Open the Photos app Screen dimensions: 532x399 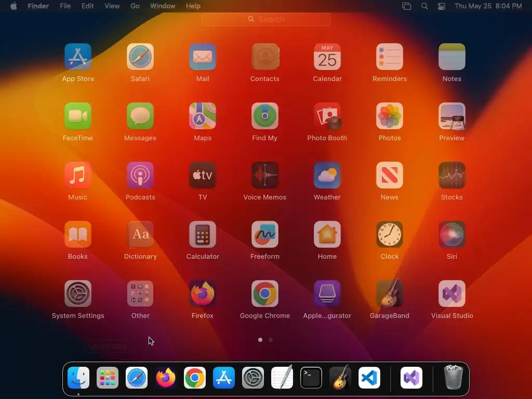point(390,116)
